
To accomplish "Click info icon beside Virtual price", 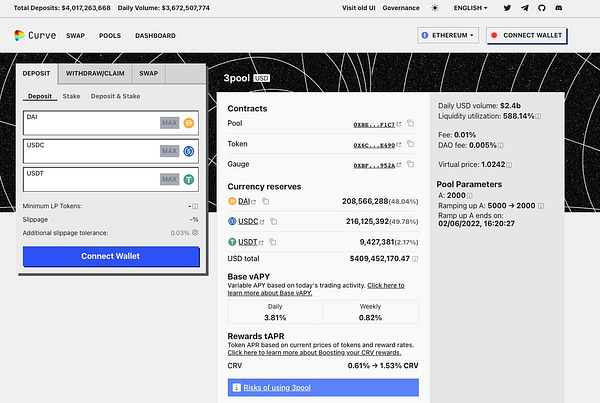I will (509, 165).
